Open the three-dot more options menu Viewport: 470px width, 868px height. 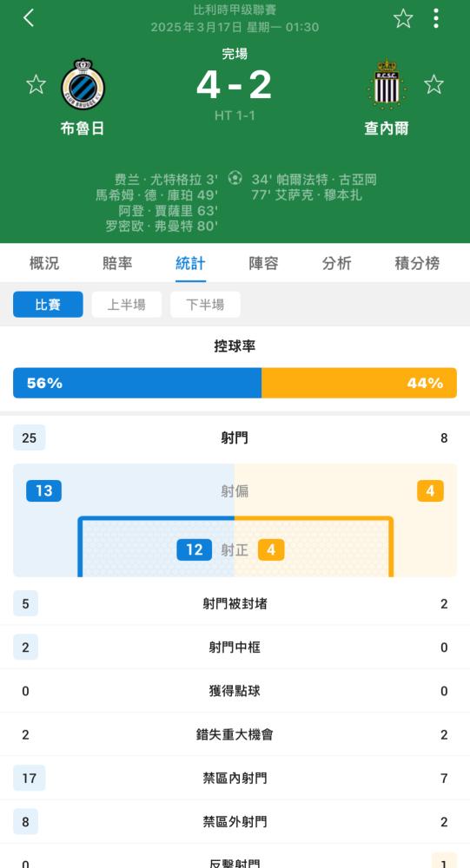(436, 18)
